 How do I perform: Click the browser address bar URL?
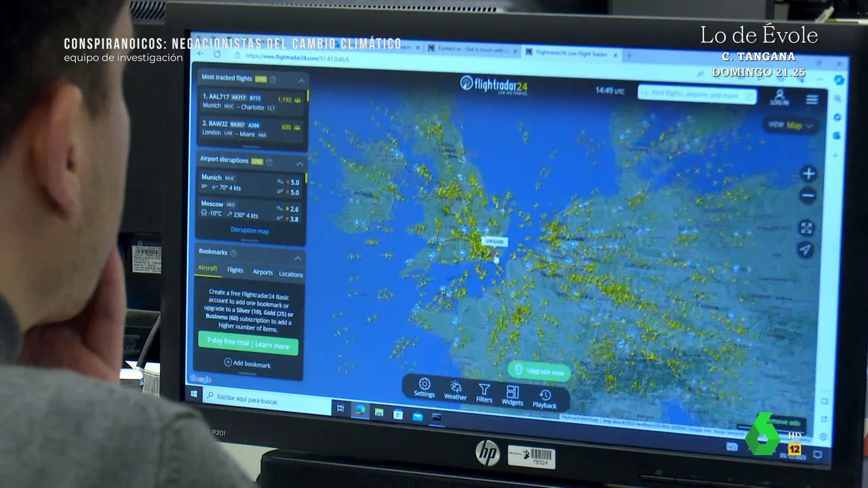click(297, 57)
